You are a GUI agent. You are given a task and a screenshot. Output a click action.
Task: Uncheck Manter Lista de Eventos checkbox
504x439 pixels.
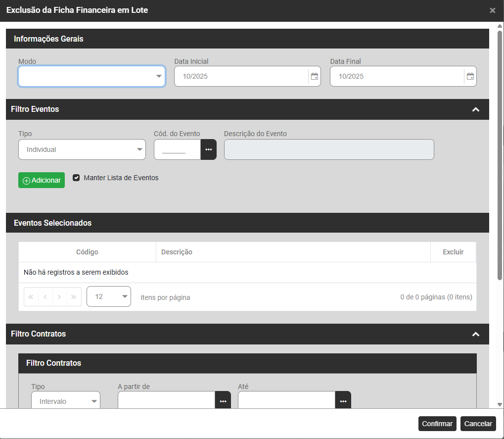coord(76,178)
